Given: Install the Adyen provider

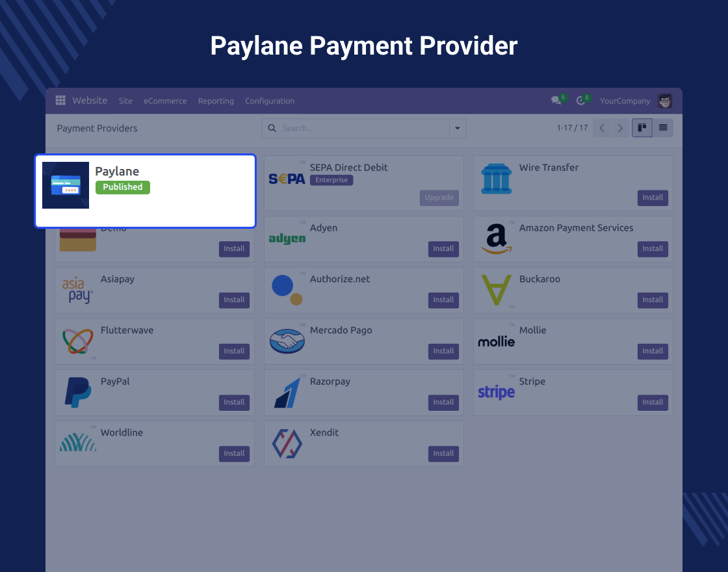Looking at the screenshot, I should tap(443, 249).
